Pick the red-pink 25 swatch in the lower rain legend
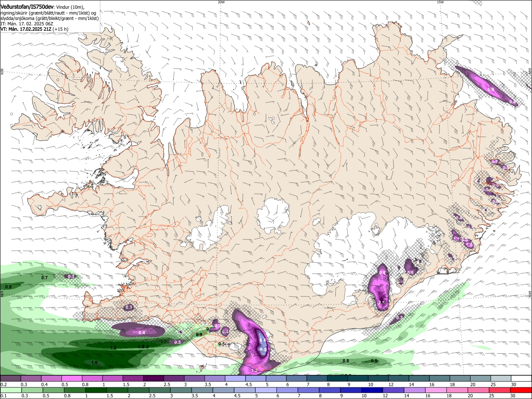 coord(500,390)
